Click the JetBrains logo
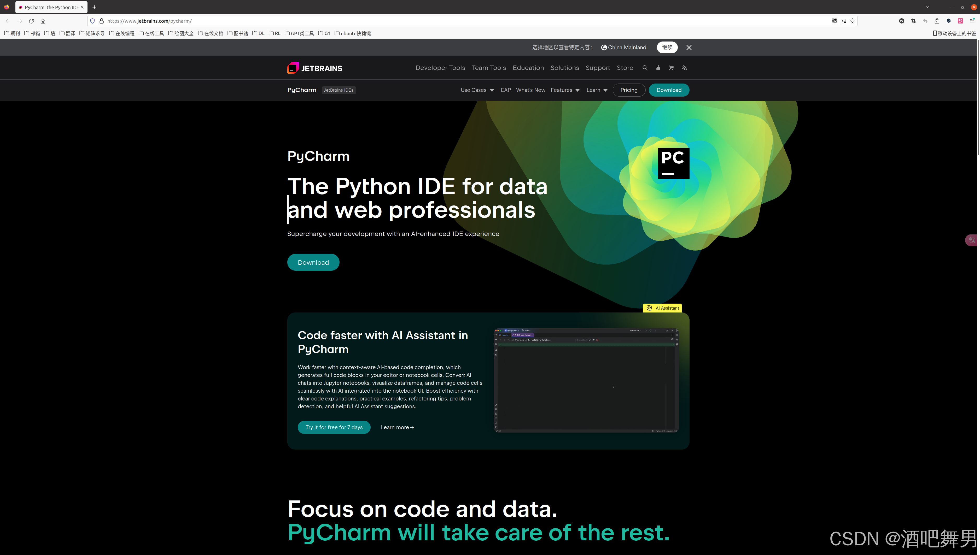 [314, 68]
